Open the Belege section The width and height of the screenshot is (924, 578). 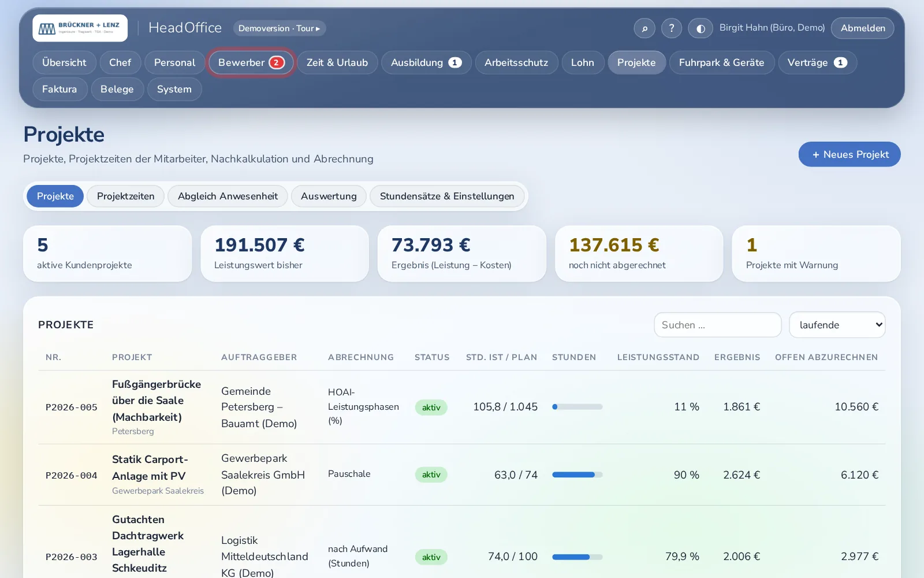tap(117, 89)
